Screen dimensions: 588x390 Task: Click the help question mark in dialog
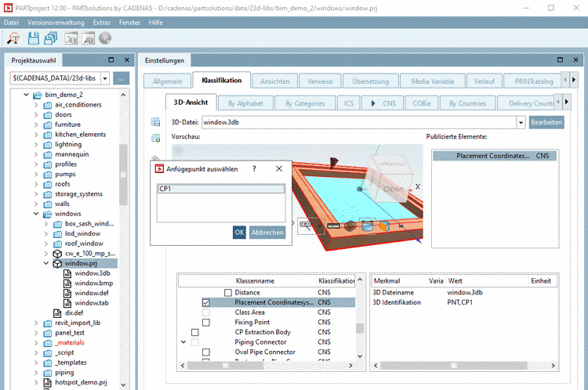pyautogui.click(x=254, y=169)
